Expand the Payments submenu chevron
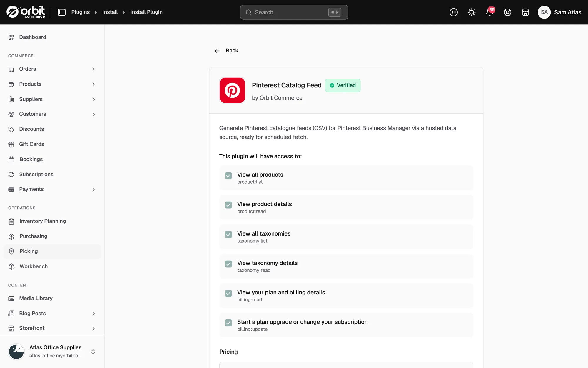The height and width of the screenshot is (368, 588). coord(93,190)
